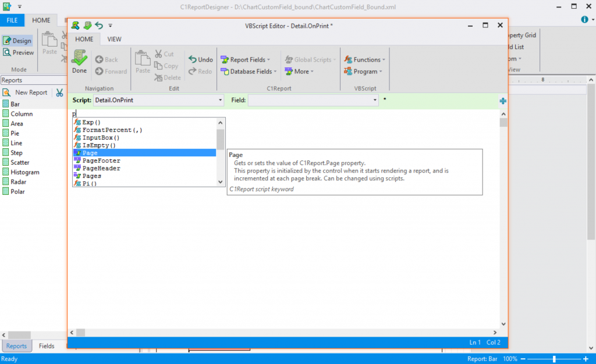
Task: Switch to Fields tab at bottom
Action: (47, 346)
